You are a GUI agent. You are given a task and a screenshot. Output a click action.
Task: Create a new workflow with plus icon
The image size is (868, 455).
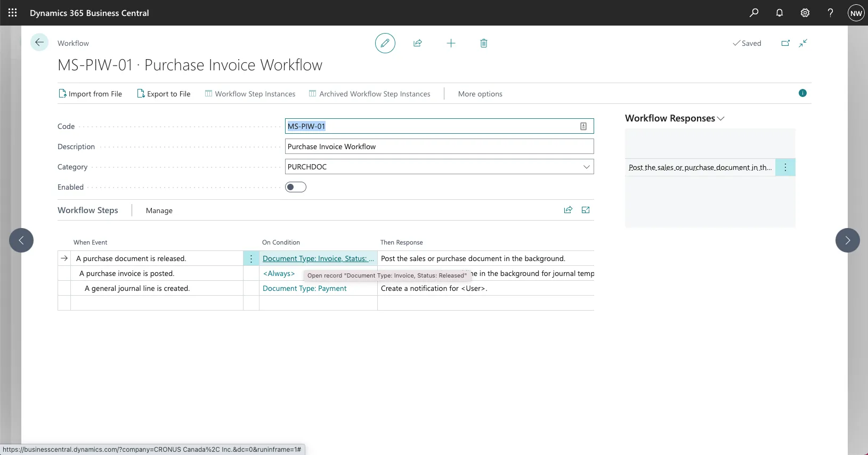point(451,43)
